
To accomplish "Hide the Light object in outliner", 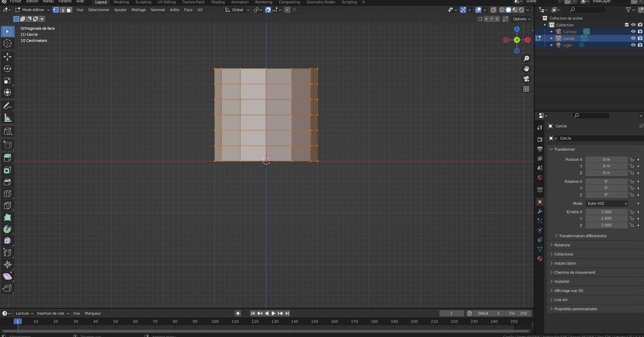I will tap(633, 45).
